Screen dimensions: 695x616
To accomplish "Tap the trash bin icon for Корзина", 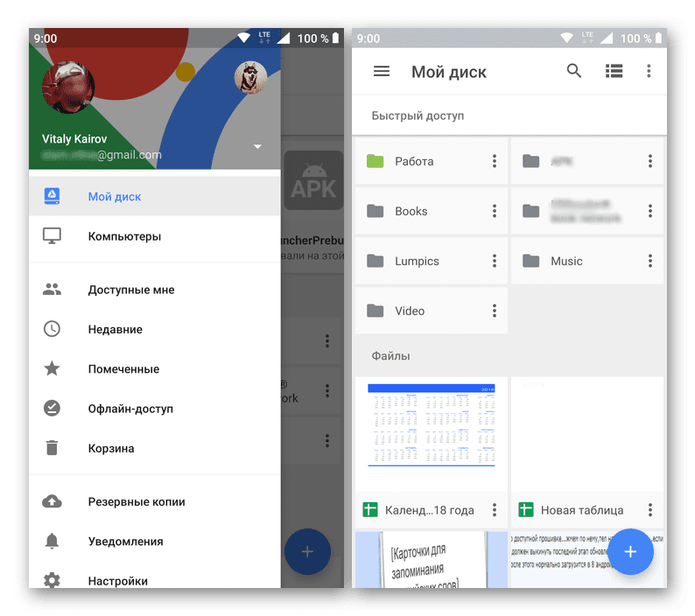I will [52, 448].
